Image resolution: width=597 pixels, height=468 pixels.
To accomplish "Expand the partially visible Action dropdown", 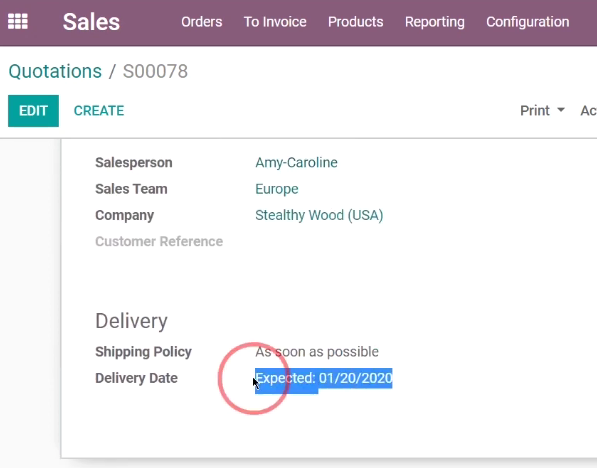I will coord(589,111).
